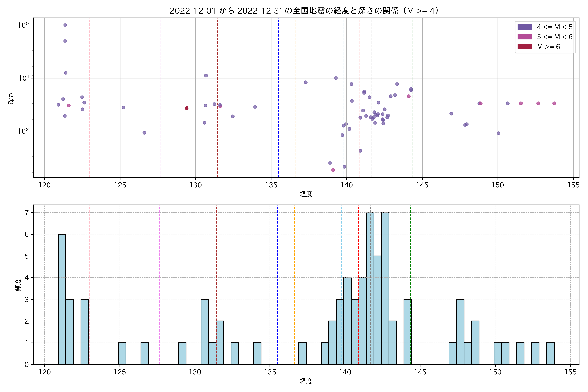
Task: Click the lowest pink point in the scatter plot
Action: tap(333, 170)
